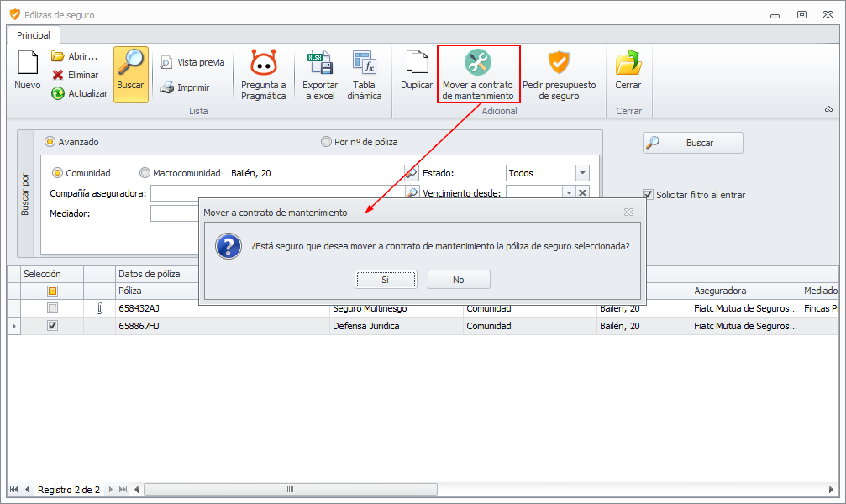Open the Estado dropdown showing Todos
846x504 pixels.
pyautogui.click(x=582, y=173)
